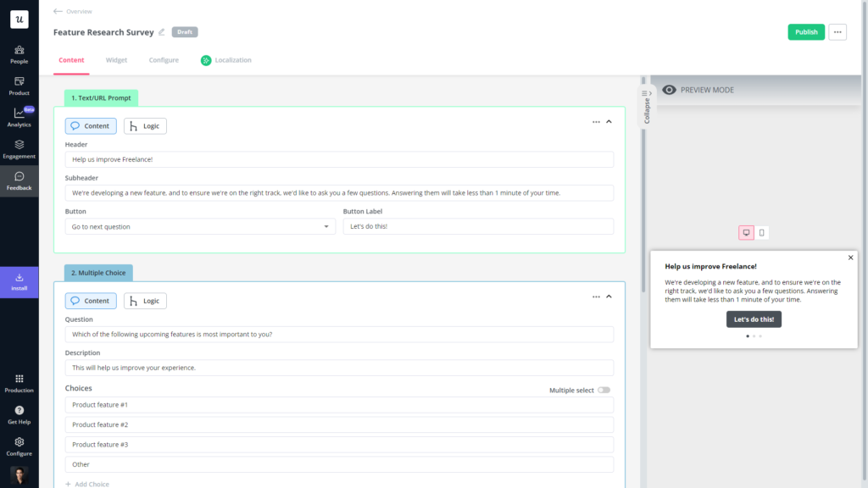Open the Content editor for Text/URL Prompt
The height and width of the screenshot is (488, 868).
coord(90,125)
